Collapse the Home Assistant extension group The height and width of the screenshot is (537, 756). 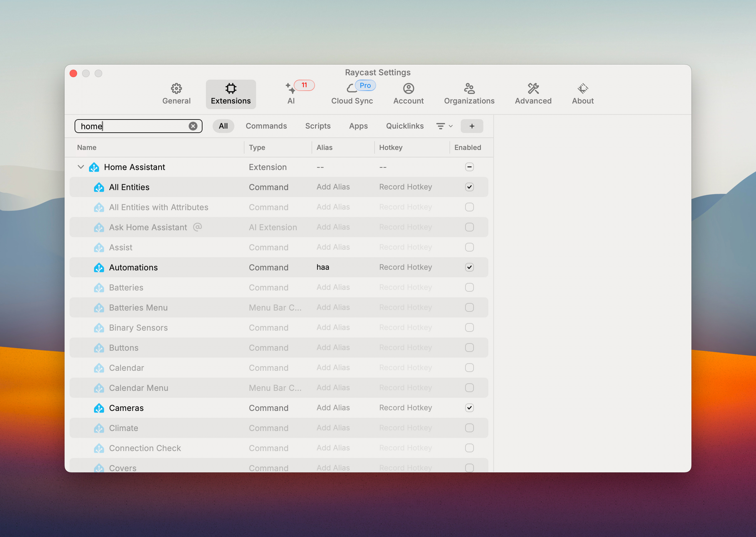[x=81, y=167]
